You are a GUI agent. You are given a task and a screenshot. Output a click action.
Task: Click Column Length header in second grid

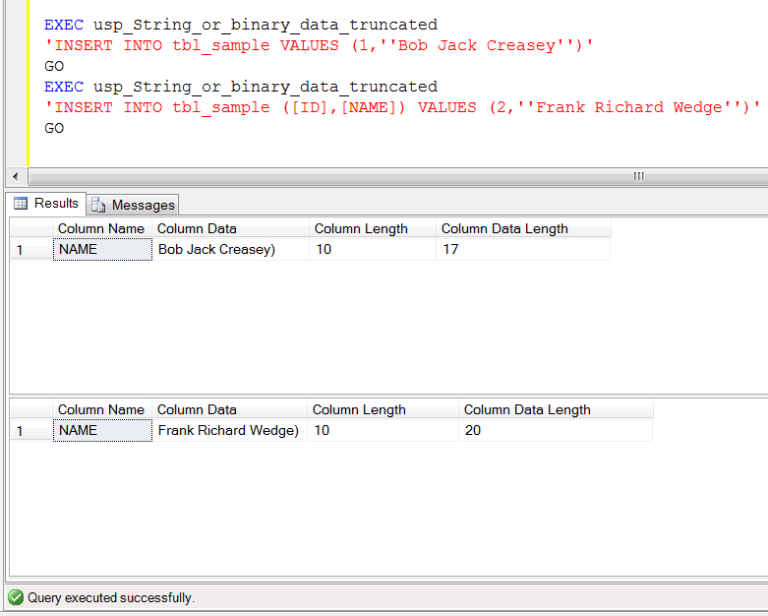pos(383,410)
